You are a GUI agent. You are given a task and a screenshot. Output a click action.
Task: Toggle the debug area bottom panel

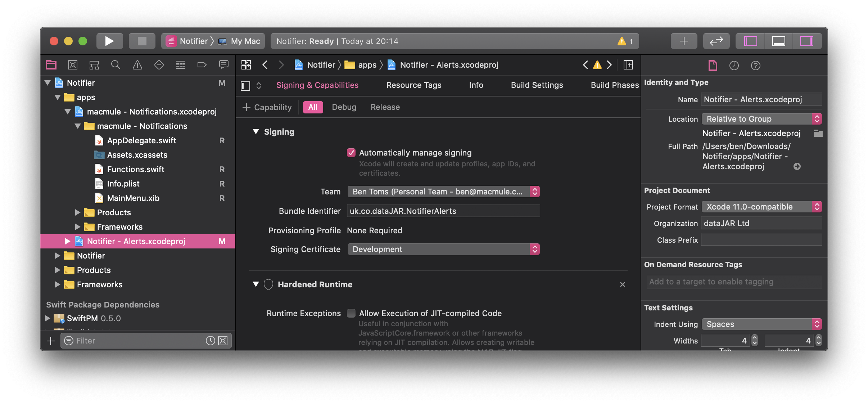[778, 41]
